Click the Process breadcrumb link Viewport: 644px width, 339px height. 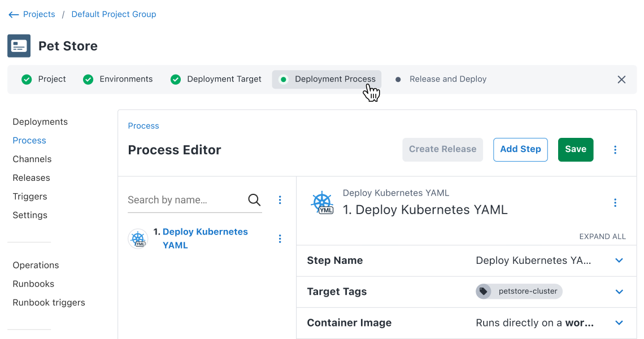point(143,126)
